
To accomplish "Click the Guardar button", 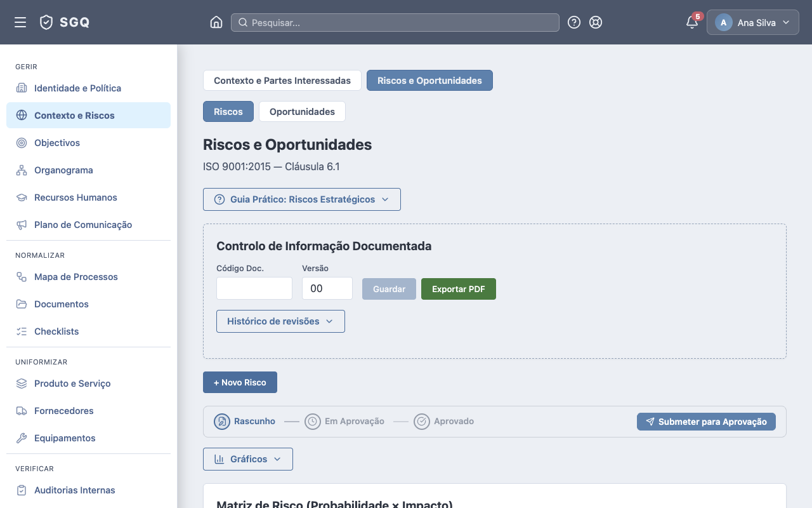I will click(x=389, y=289).
